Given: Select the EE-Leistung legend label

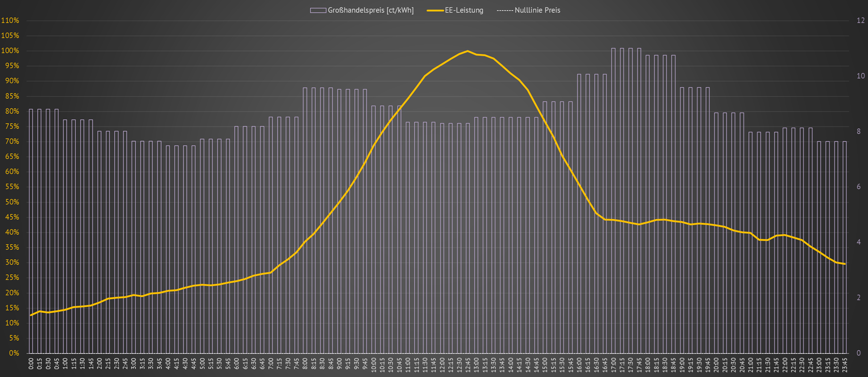Looking at the screenshot, I should [x=464, y=10].
